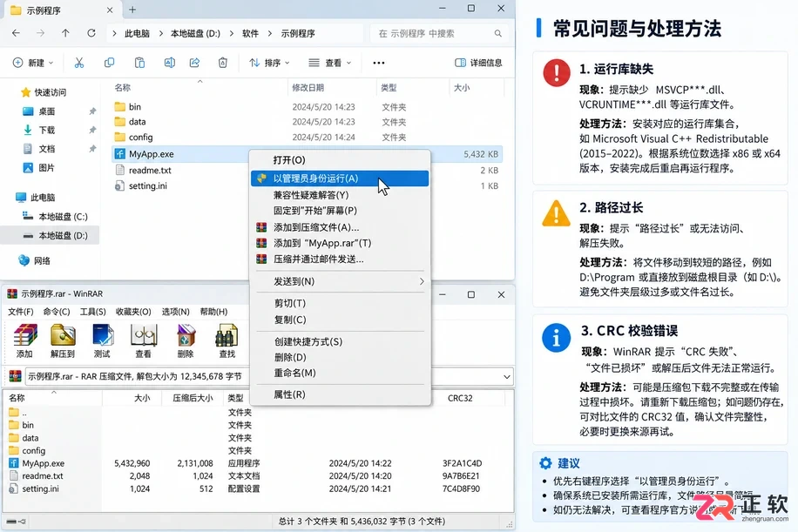The width and height of the screenshot is (798, 532).
Task: Sort WinRAR list by CRC32 column header
Action: point(460,398)
